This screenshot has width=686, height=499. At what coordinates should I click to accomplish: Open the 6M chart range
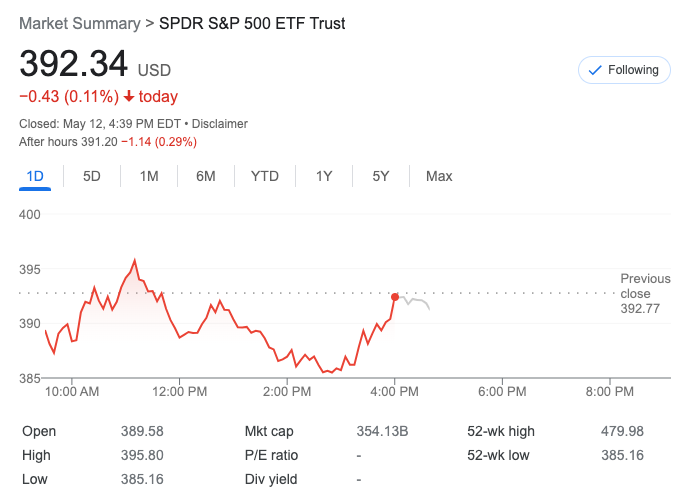(206, 176)
